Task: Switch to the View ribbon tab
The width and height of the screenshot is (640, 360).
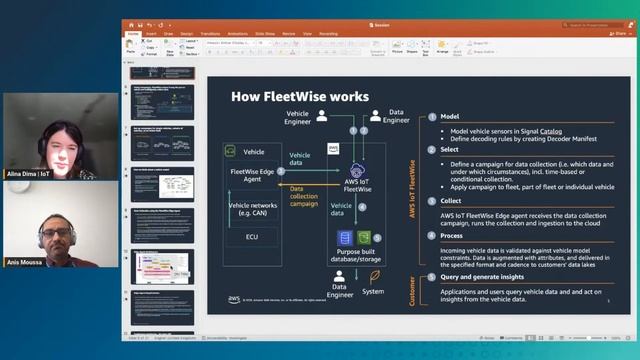Action: [x=307, y=34]
